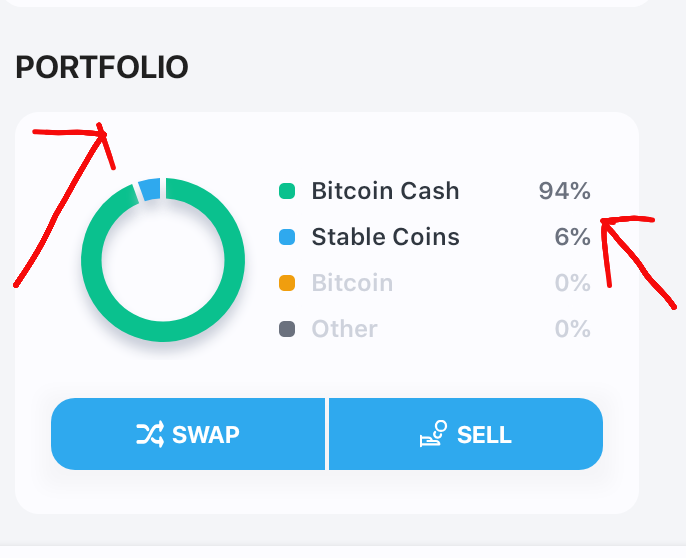Click the 6% Stable Coins percentage
The width and height of the screenshot is (686, 558).
coord(573,237)
